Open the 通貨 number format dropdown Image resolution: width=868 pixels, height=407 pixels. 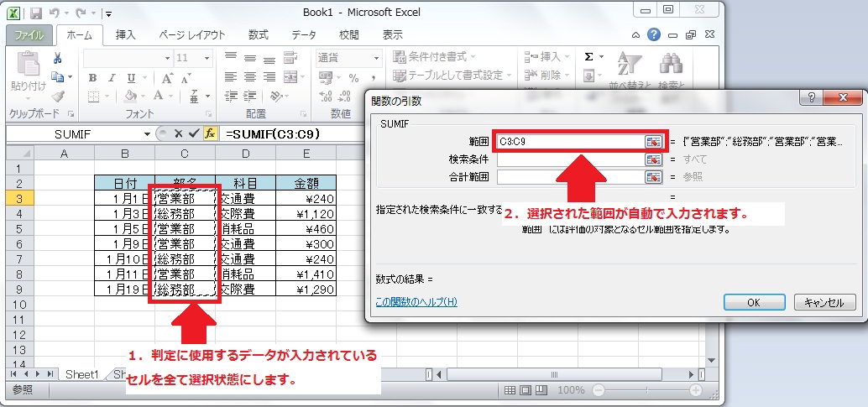click(x=376, y=58)
